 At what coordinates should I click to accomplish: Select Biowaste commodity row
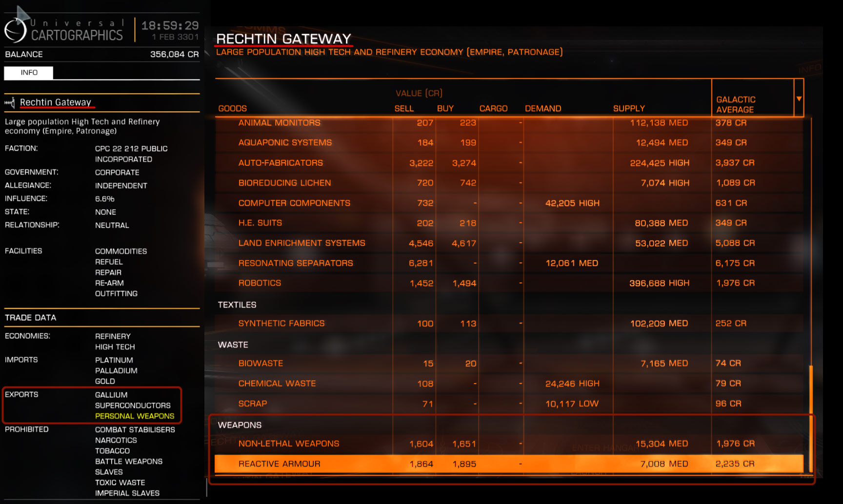coord(509,364)
